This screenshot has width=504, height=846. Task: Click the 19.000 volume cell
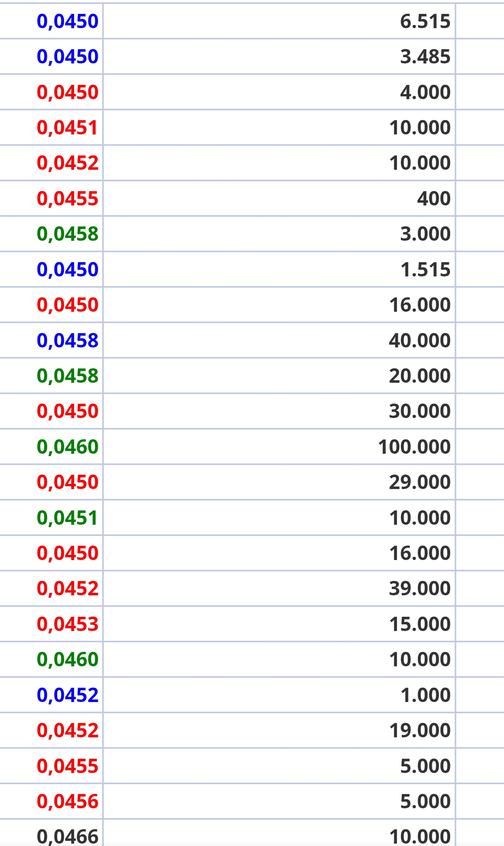pos(420,731)
